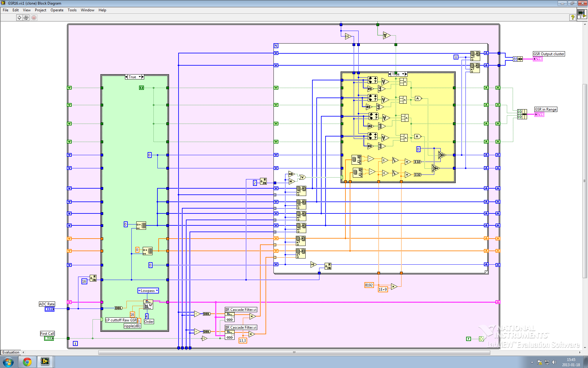This screenshot has width=588, height=368.
Task: Click the VI connector pane icon
Action: tap(582, 14)
